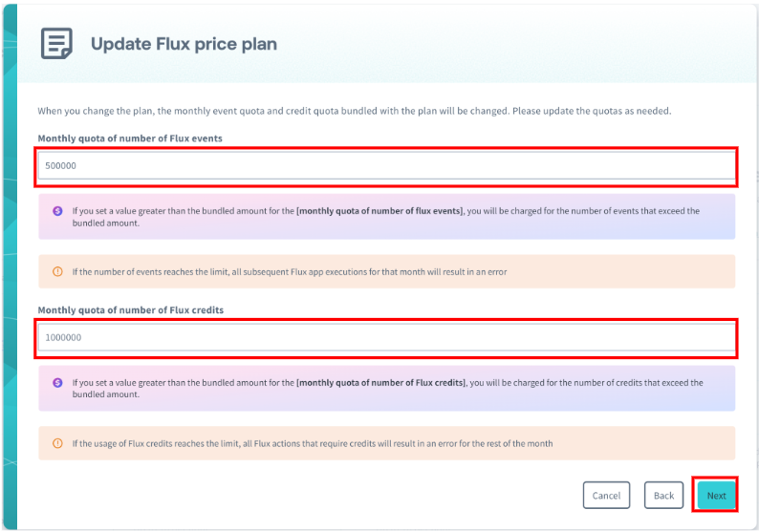
Task: Click the bold "[monthly quota of number of Flux credits]" text
Action: 381,383
